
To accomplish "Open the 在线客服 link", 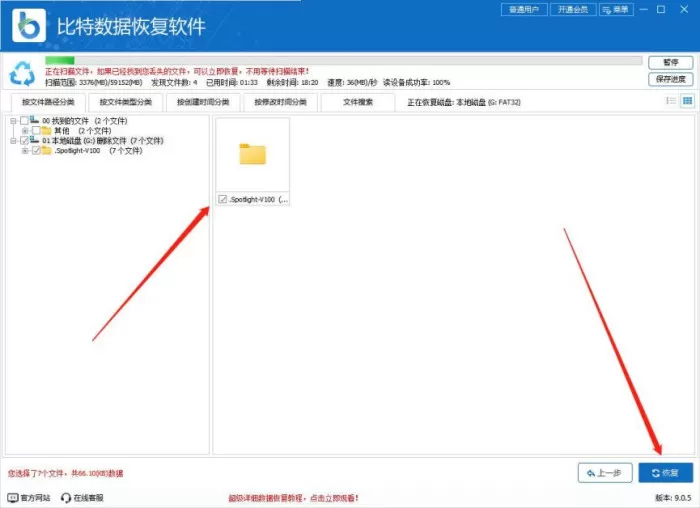I will 82,497.
